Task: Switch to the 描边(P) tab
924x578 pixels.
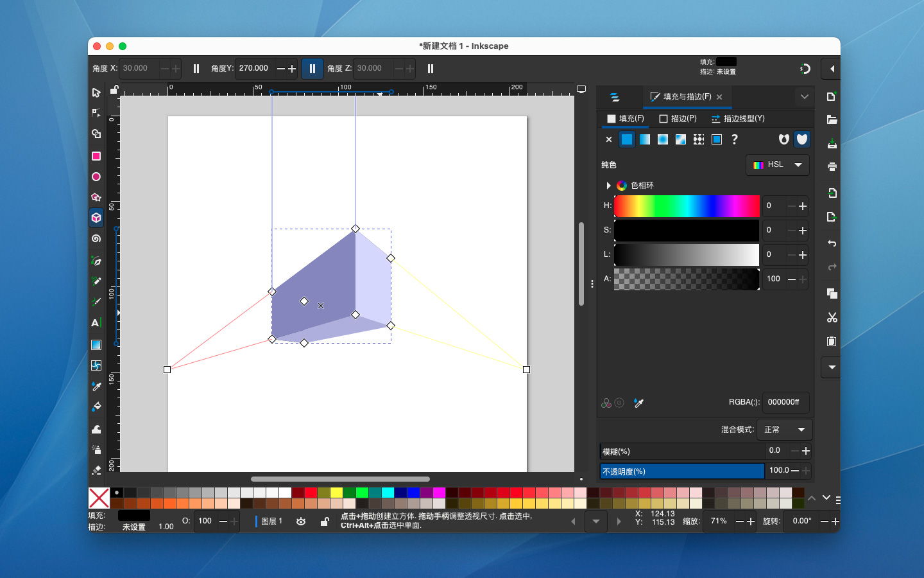Action: (x=678, y=119)
